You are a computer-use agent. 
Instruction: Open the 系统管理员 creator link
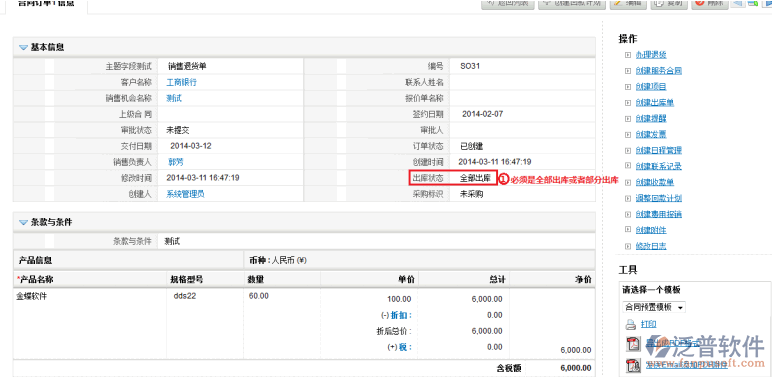[x=185, y=194]
